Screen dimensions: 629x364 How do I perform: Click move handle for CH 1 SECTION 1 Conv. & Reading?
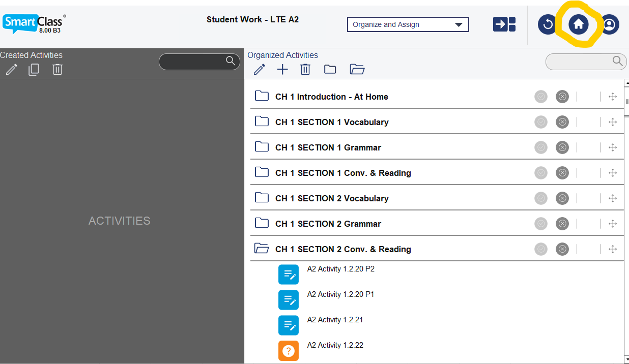pyautogui.click(x=613, y=173)
